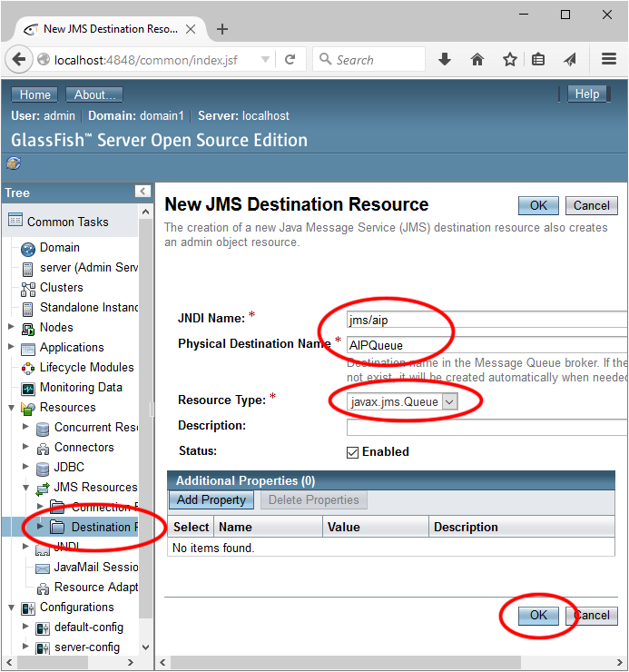Click the Resources folder icon
The image size is (629, 672).
point(28,409)
